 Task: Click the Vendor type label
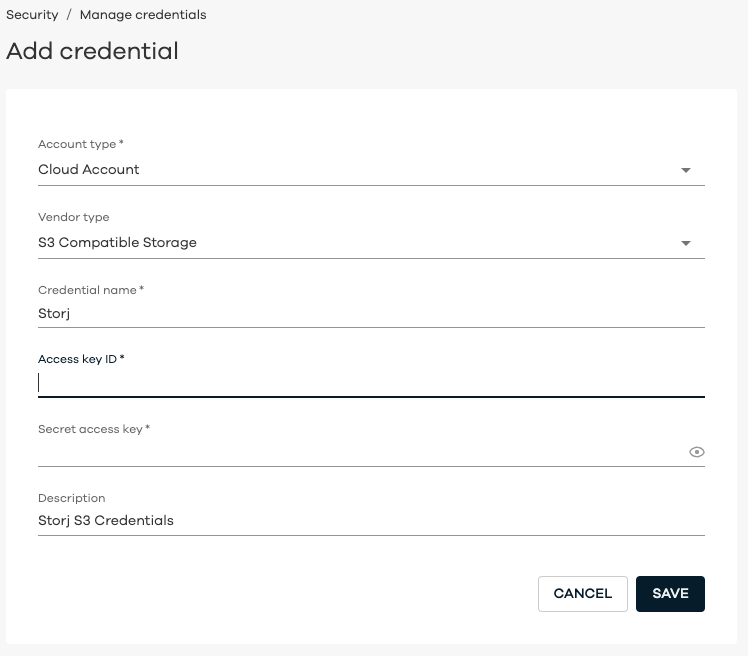pos(73,217)
